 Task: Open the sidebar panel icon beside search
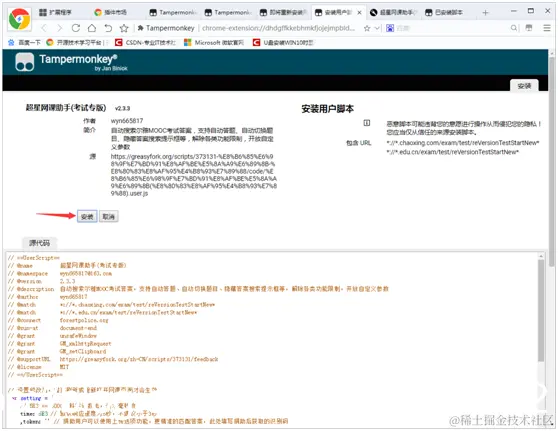point(529,28)
